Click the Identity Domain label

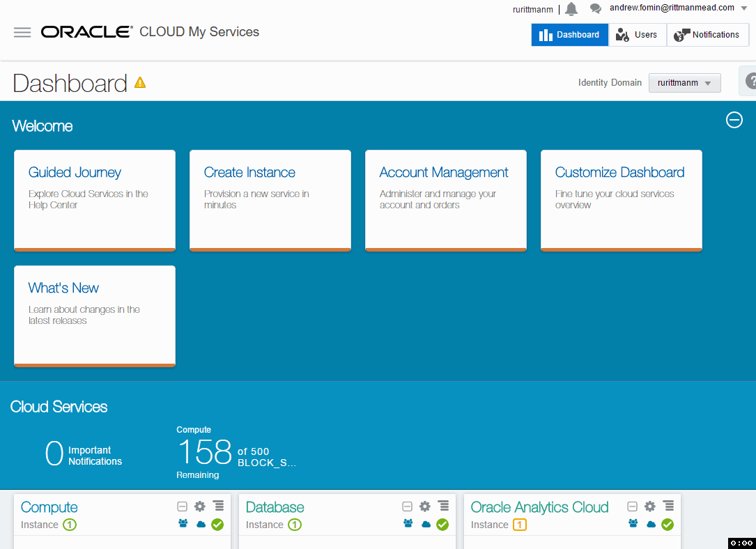click(x=610, y=82)
